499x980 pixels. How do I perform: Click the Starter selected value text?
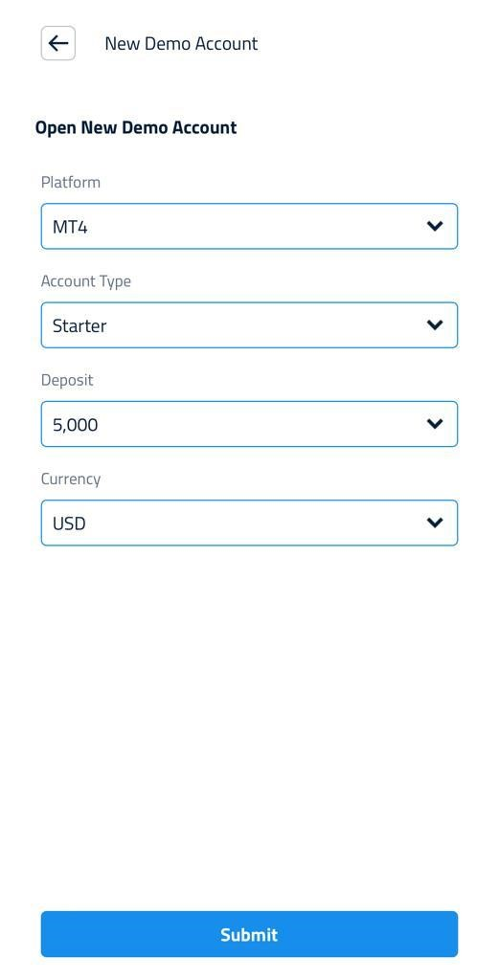pyautogui.click(x=79, y=325)
